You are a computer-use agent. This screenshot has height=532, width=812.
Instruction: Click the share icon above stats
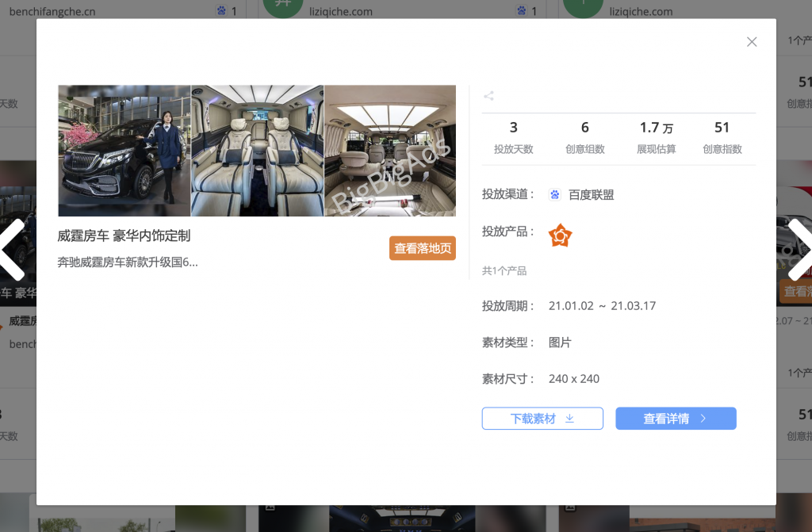click(488, 96)
